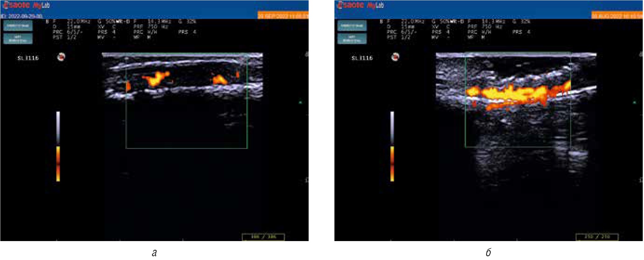Click the grayscale bar in left panel

pos(58,127)
